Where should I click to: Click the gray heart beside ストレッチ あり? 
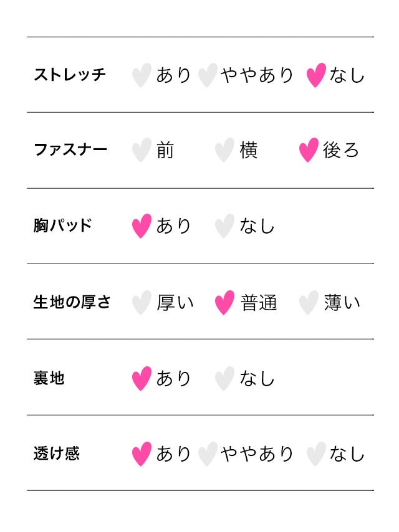point(142,75)
